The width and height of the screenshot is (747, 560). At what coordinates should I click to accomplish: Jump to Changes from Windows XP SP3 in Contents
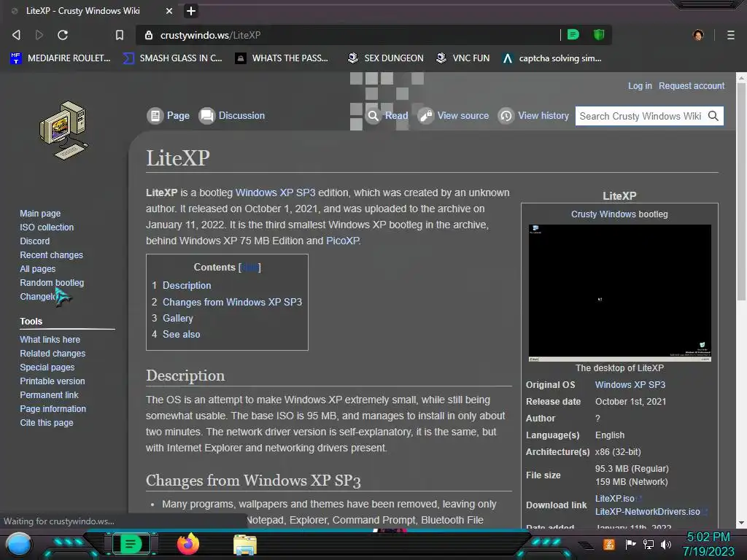click(233, 302)
